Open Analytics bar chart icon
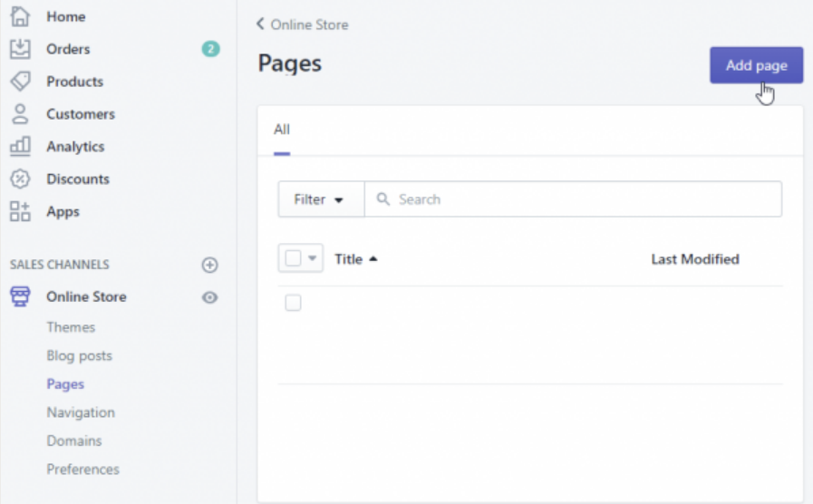This screenshot has height=504, width=813. 20,147
